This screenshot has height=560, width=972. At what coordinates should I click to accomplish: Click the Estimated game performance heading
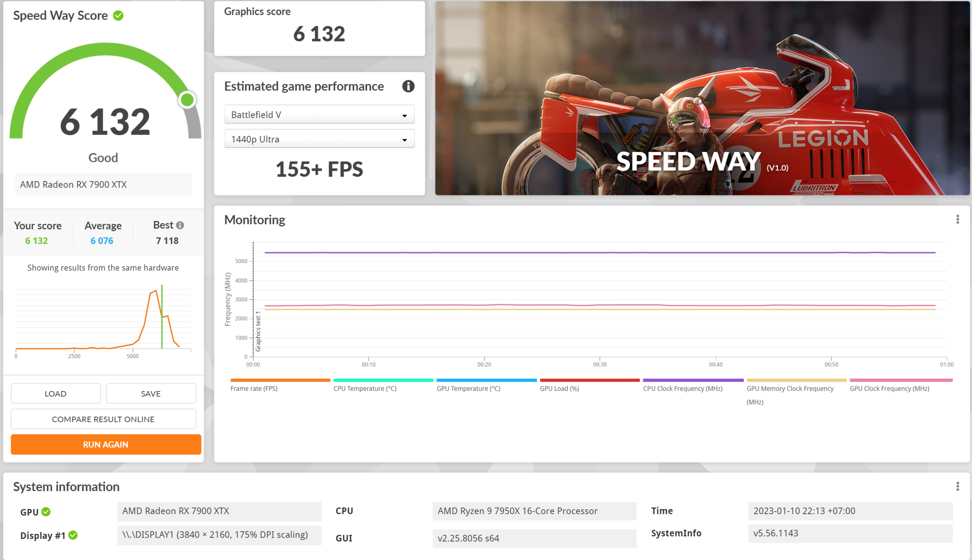point(304,86)
